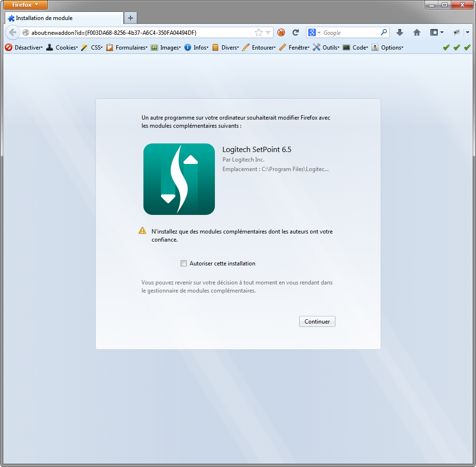Open the Fenêtre dropdown menu
The width and height of the screenshot is (476, 467).
pos(294,47)
